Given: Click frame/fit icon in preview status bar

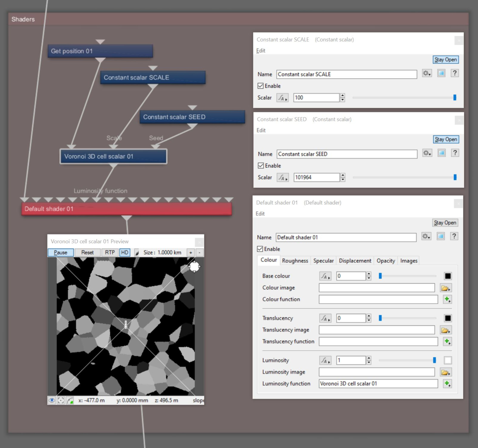Looking at the screenshot, I should click(61, 401).
